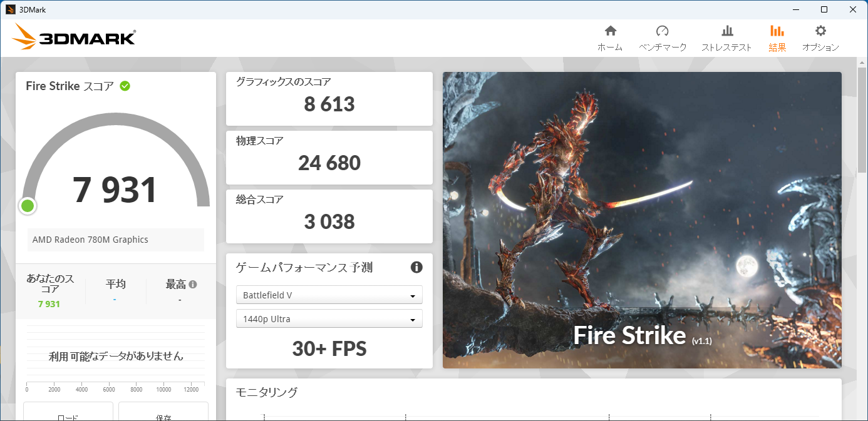Click the 3DMark logo in header
Viewport: 868px width, 421px height.
click(74, 37)
